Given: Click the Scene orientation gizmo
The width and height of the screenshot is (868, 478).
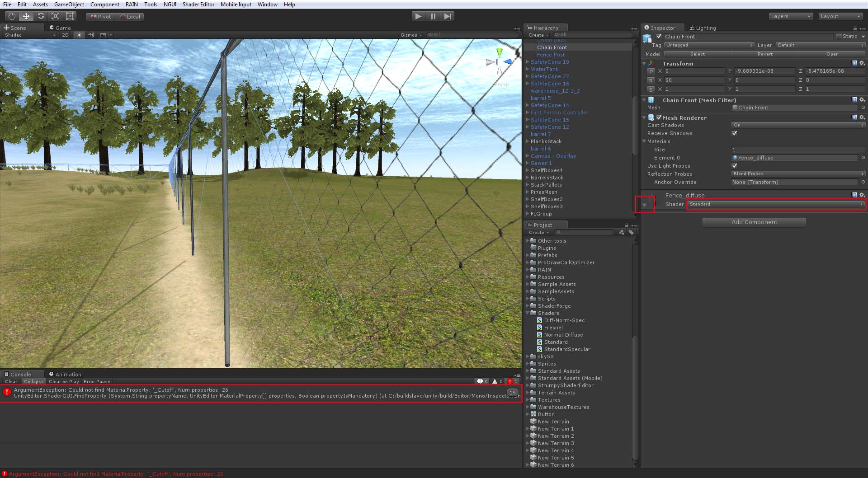Looking at the screenshot, I should tap(499, 62).
